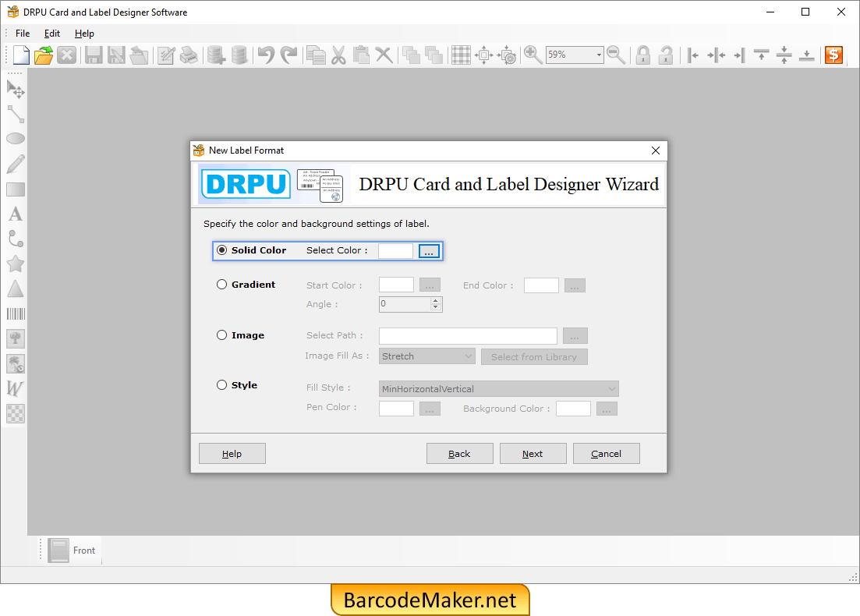This screenshot has width=860, height=616.
Task: Click the Background Color swatch
Action: pos(573,409)
